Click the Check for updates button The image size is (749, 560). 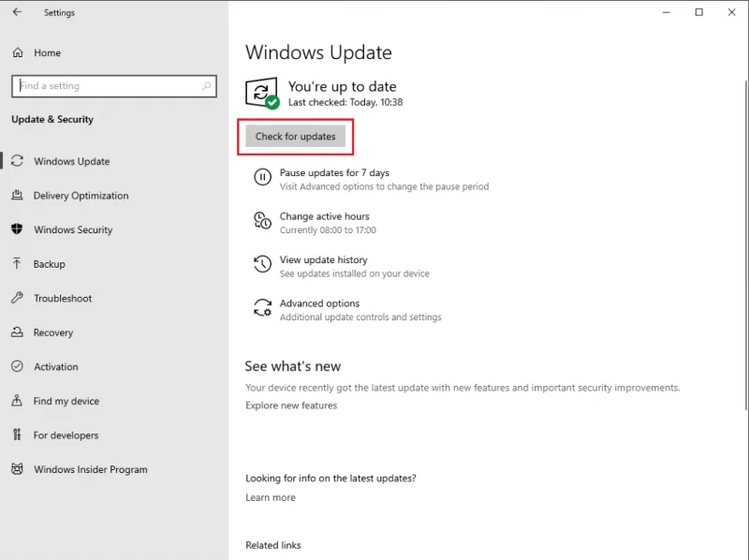coord(295,137)
